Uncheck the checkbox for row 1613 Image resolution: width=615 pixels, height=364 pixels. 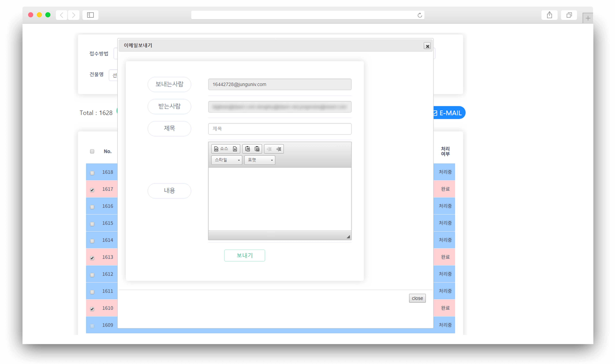tap(92, 258)
